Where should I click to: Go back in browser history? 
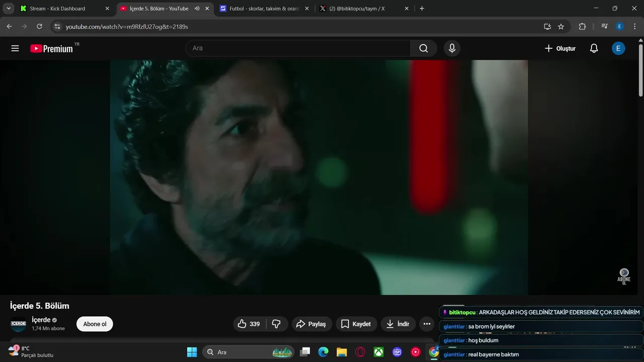coord(9,26)
